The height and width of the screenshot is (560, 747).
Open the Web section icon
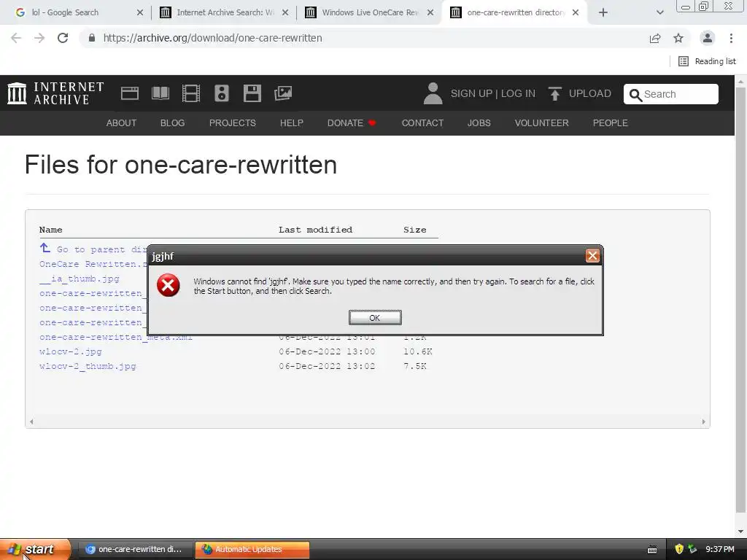click(x=130, y=93)
